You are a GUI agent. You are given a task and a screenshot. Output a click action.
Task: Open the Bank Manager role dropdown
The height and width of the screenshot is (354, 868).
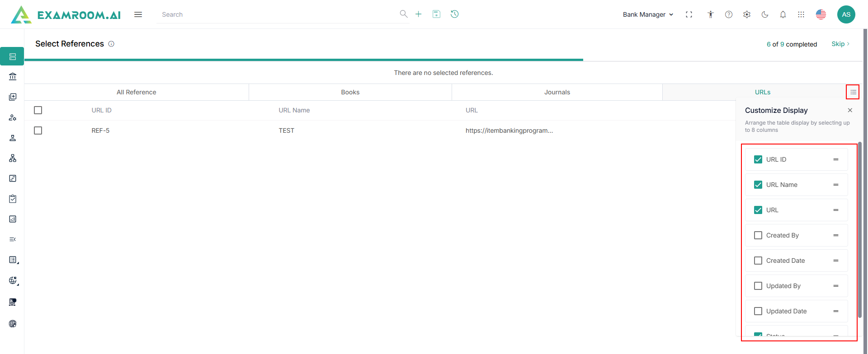click(x=648, y=14)
